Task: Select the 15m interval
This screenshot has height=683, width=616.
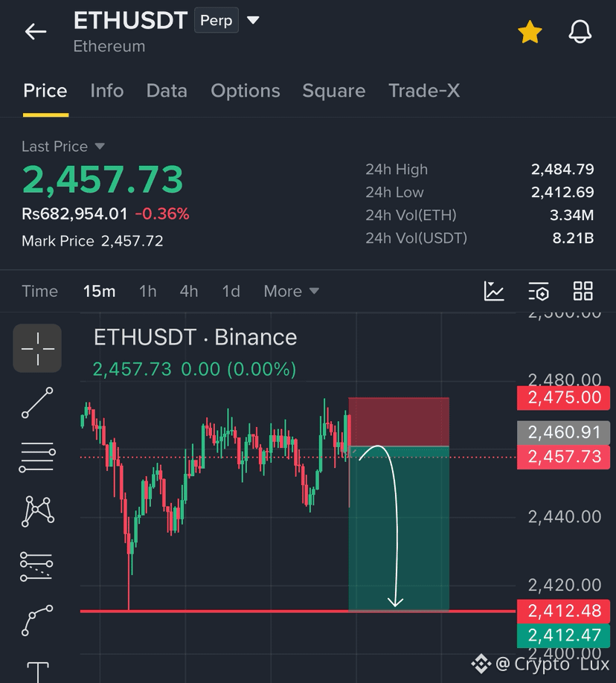Action: (100, 291)
